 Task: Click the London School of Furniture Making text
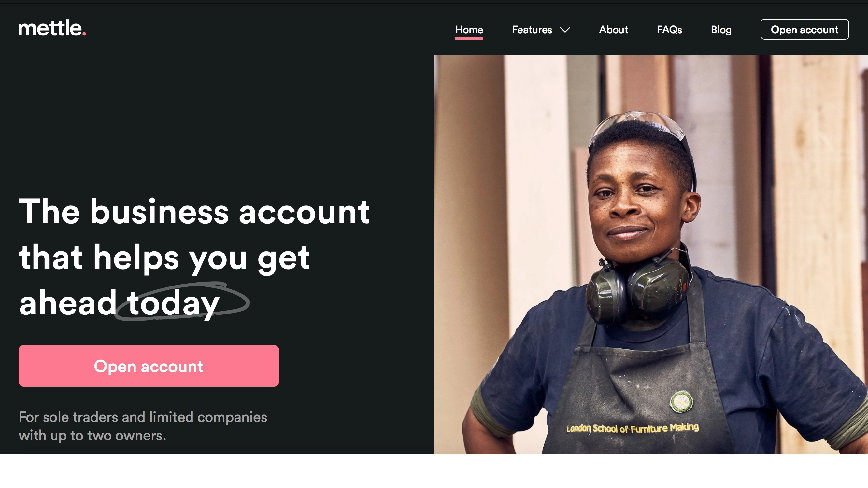[x=633, y=428]
